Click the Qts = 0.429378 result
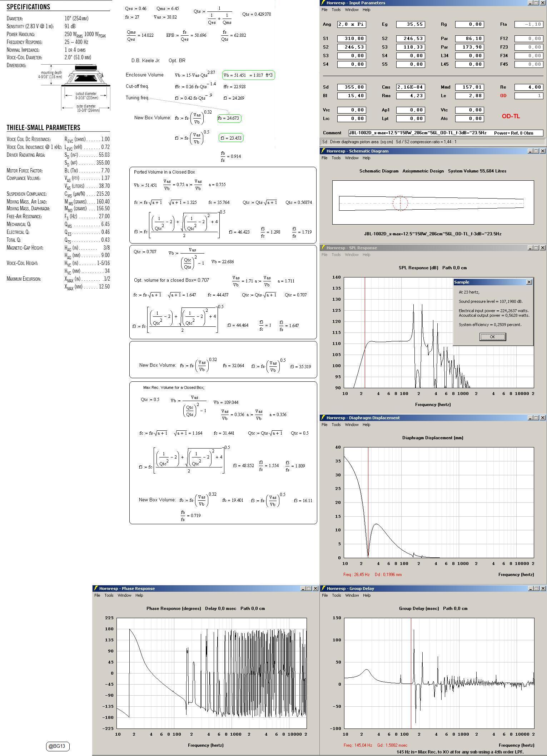The width and height of the screenshot is (547, 756). (257, 14)
